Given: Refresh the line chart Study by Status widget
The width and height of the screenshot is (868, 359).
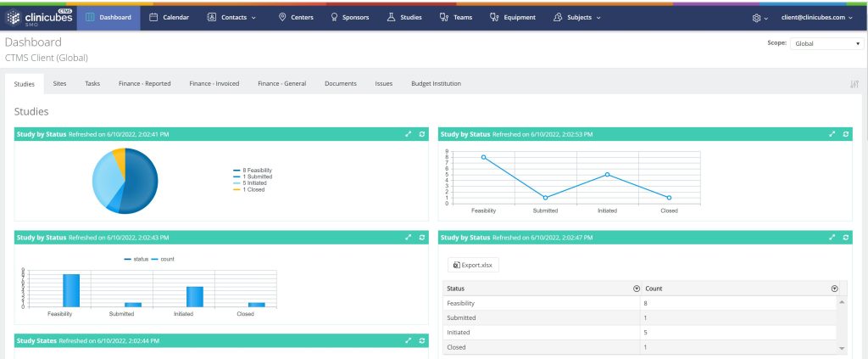Looking at the screenshot, I should (x=846, y=134).
